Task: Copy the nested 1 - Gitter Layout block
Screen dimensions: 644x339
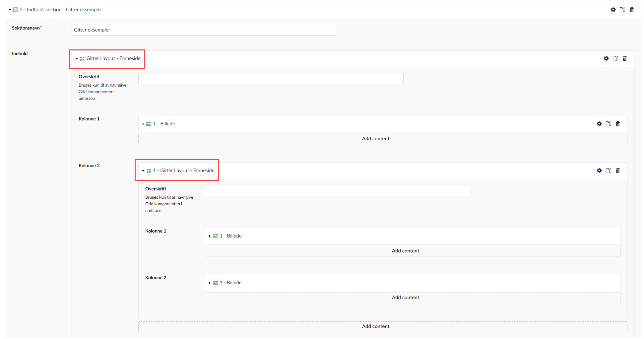Action: coord(608,170)
